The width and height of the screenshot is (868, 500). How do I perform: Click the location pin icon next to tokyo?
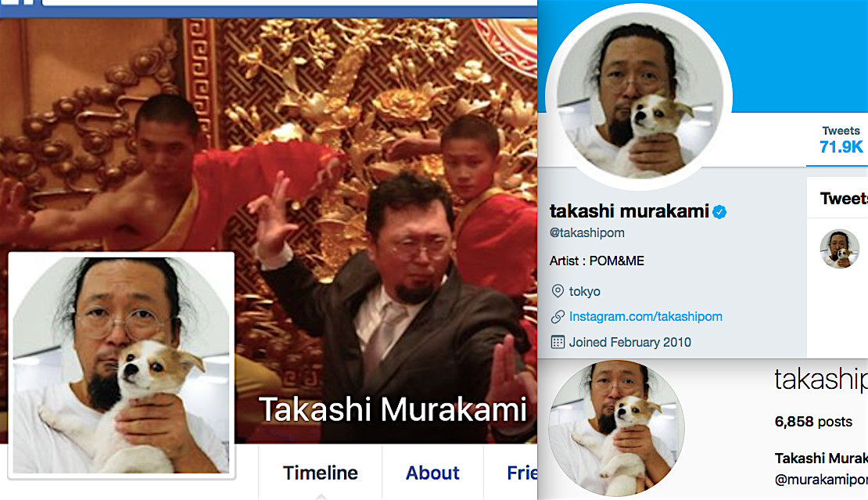point(558,291)
